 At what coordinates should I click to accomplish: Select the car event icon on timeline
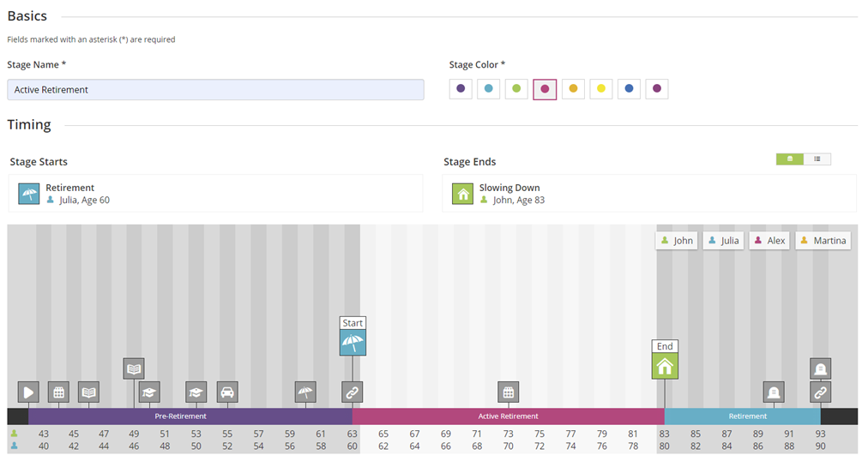227,392
